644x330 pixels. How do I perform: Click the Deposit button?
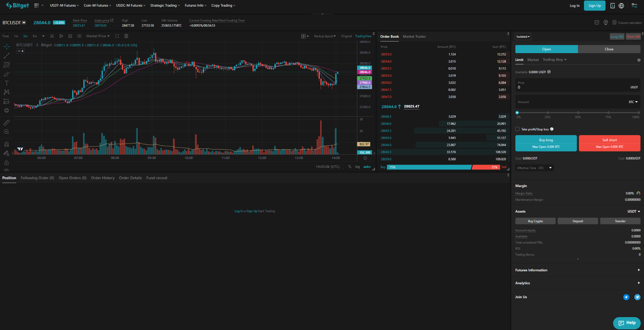point(578,221)
